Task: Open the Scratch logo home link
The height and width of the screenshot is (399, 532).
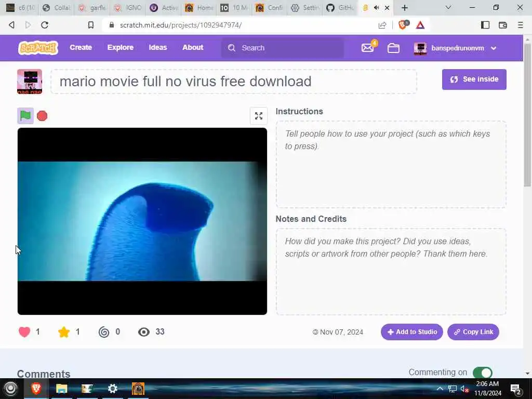Action: coord(38,48)
